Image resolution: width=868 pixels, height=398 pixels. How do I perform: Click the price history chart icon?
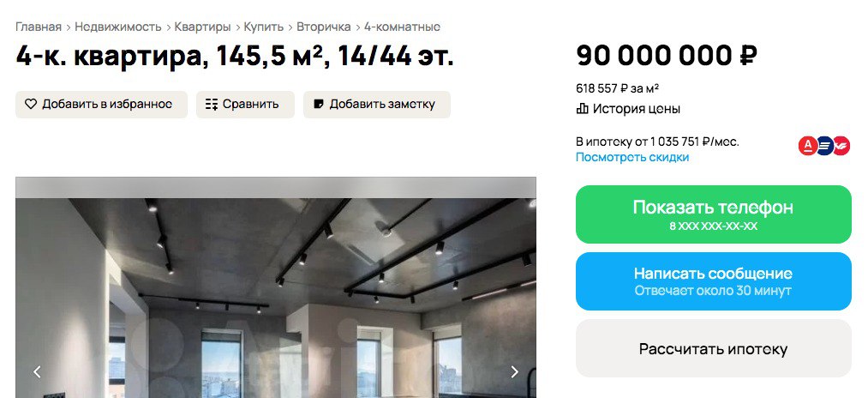coord(583,109)
